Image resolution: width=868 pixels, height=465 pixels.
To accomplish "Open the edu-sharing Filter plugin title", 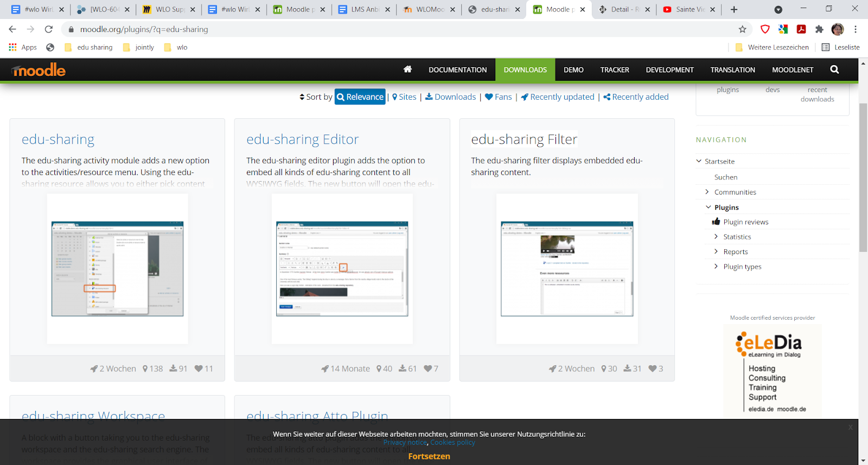I will pyautogui.click(x=524, y=139).
